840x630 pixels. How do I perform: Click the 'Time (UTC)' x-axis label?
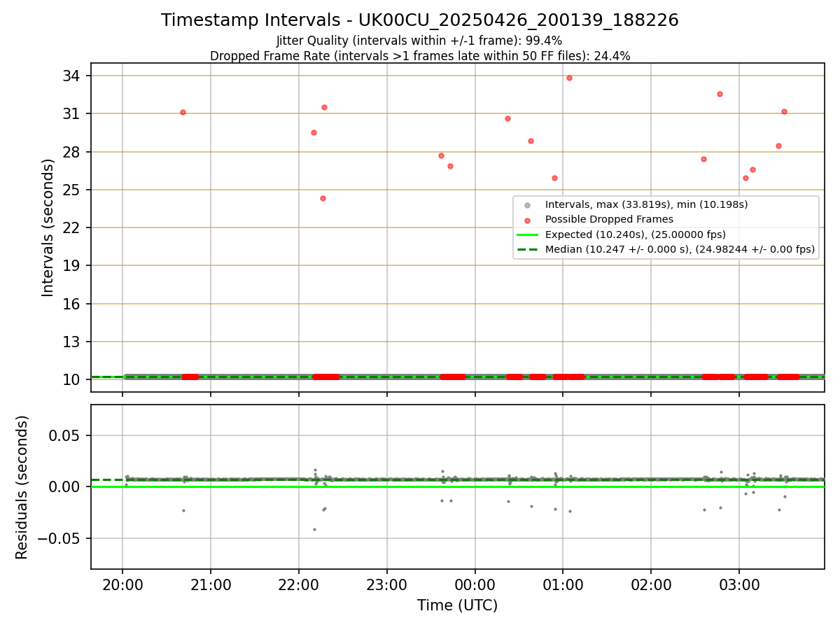(x=457, y=605)
